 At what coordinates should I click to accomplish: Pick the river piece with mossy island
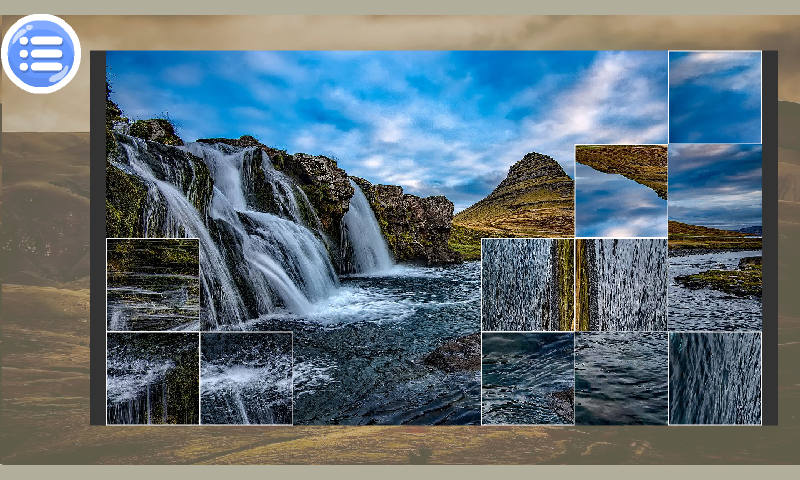[x=715, y=285]
